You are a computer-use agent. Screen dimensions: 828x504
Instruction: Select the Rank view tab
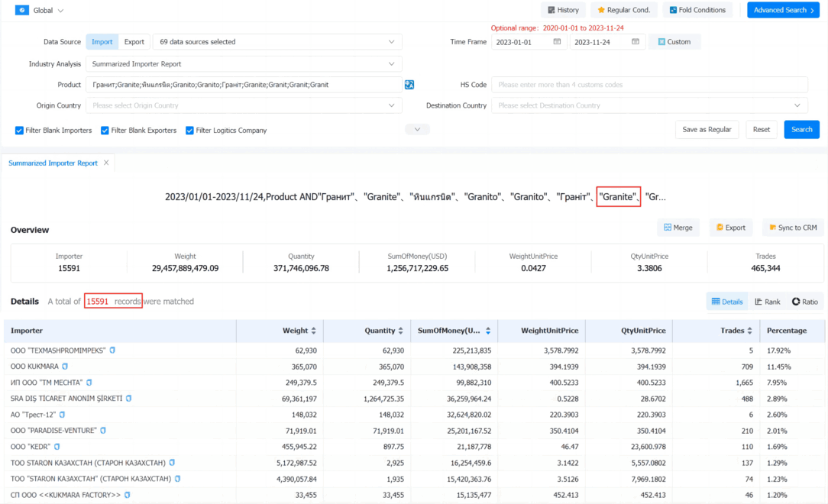[x=767, y=302]
